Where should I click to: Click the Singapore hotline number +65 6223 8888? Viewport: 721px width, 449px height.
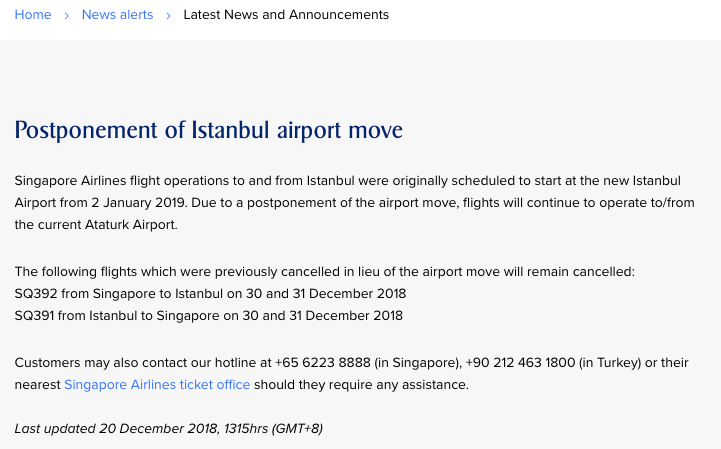click(x=322, y=363)
